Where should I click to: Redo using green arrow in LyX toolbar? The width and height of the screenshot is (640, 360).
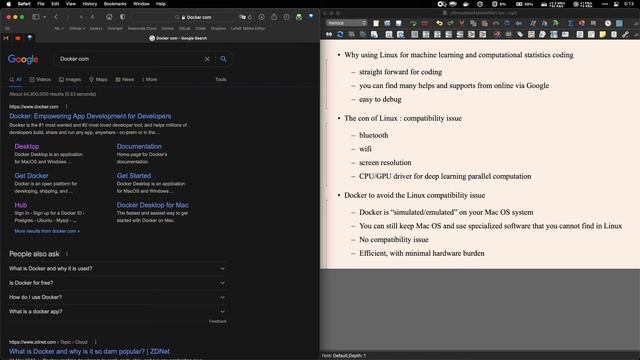point(450,23)
